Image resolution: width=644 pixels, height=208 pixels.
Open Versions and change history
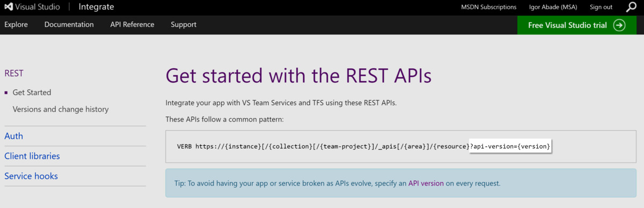point(61,109)
